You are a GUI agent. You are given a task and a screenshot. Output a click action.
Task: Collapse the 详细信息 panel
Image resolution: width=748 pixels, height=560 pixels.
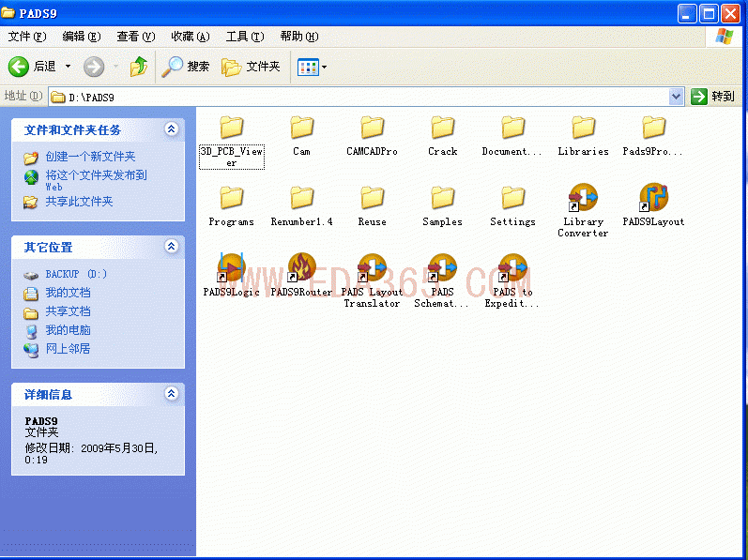[171, 394]
